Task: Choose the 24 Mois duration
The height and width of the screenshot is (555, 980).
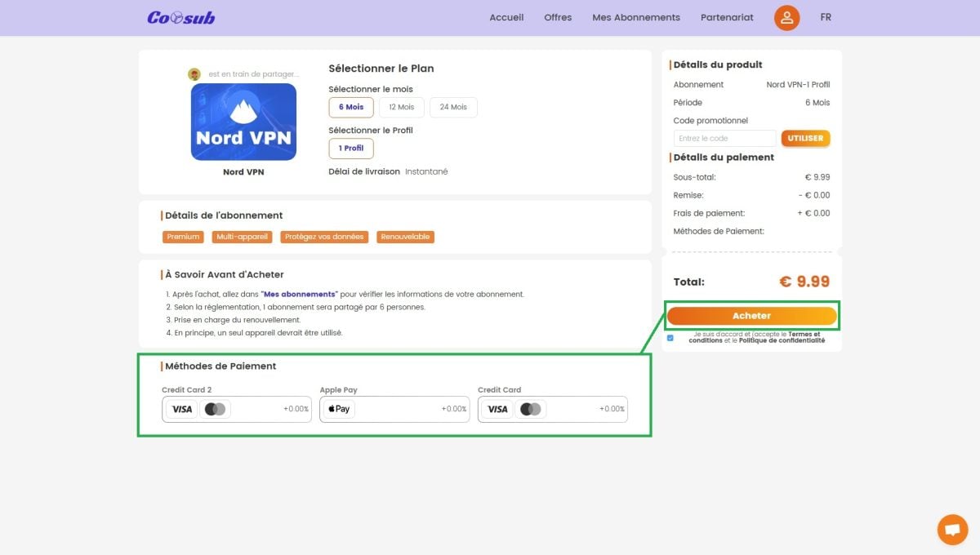Action: pos(453,107)
